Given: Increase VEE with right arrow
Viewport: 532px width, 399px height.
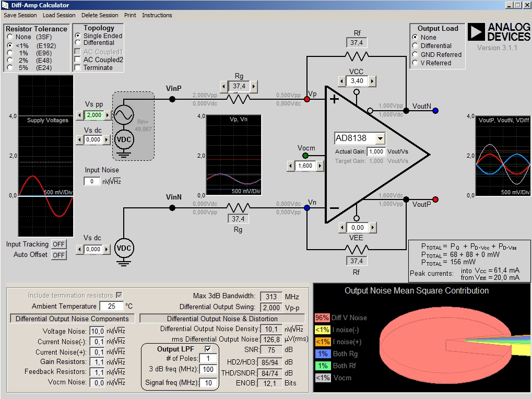Looking at the screenshot, I should coord(373,228).
